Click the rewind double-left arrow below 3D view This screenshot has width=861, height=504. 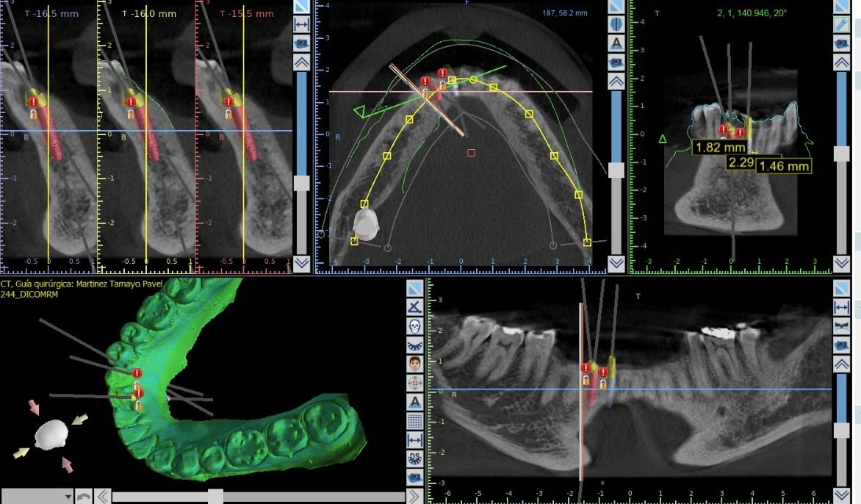tap(103, 497)
